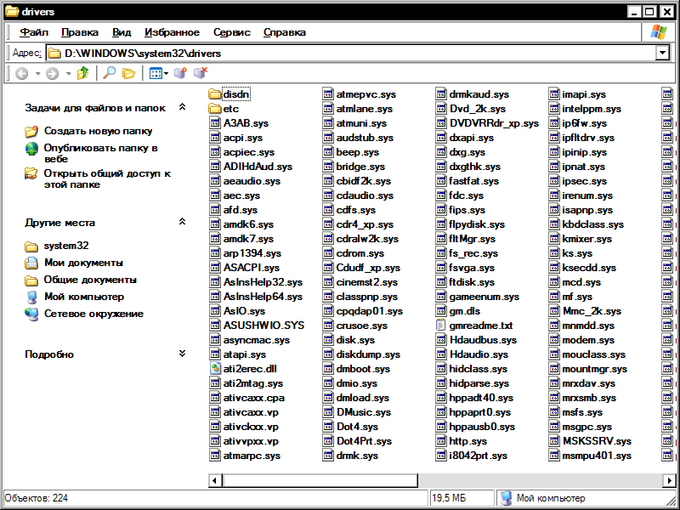Open the Forward button history dropdown arrow
The height and width of the screenshot is (510, 680).
68,74
